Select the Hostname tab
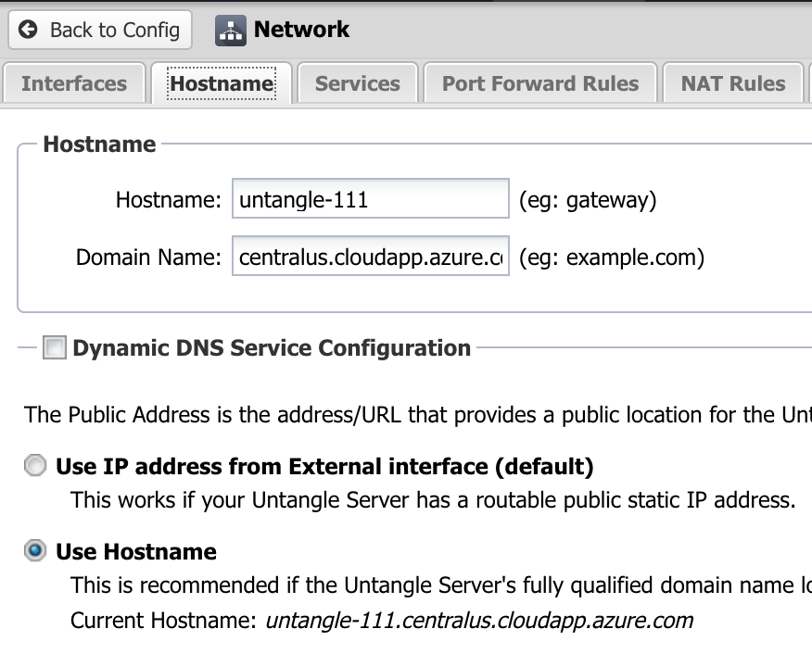The width and height of the screenshot is (812, 654). 222,83
